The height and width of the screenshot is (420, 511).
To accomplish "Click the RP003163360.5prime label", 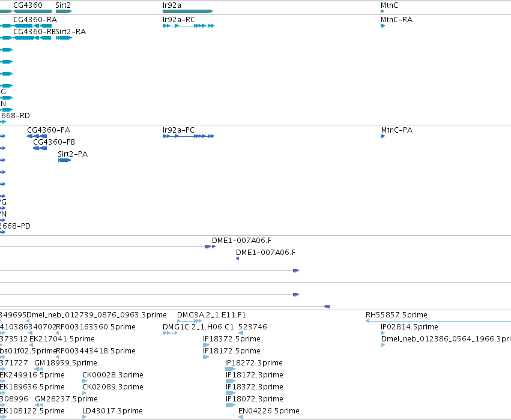I will (96, 327).
